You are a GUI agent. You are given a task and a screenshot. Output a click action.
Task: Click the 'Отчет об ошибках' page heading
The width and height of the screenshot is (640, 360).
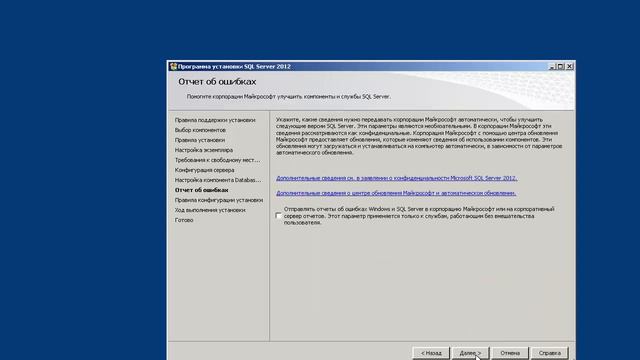coord(217,82)
